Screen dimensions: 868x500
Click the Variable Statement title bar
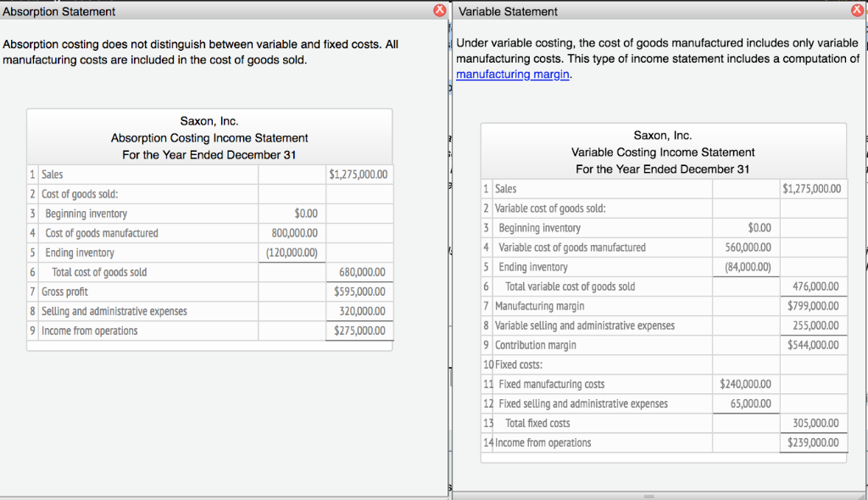[x=593, y=11]
